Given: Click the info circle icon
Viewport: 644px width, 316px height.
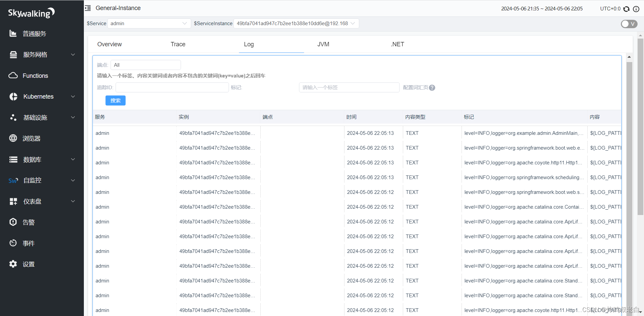Looking at the screenshot, I should click(636, 9).
